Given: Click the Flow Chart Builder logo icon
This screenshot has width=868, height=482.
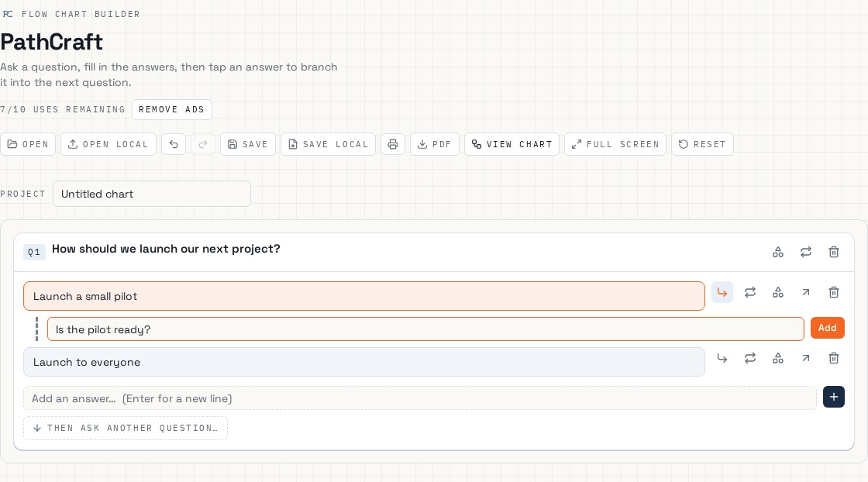Looking at the screenshot, I should point(8,14).
